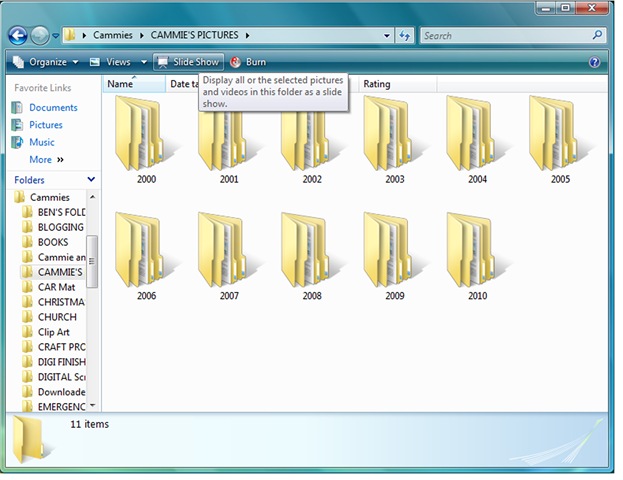The height and width of the screenshot is (480, 623).
Task: Open the Music favorite link
Action: pyautogui.click(x=42, y=142)
